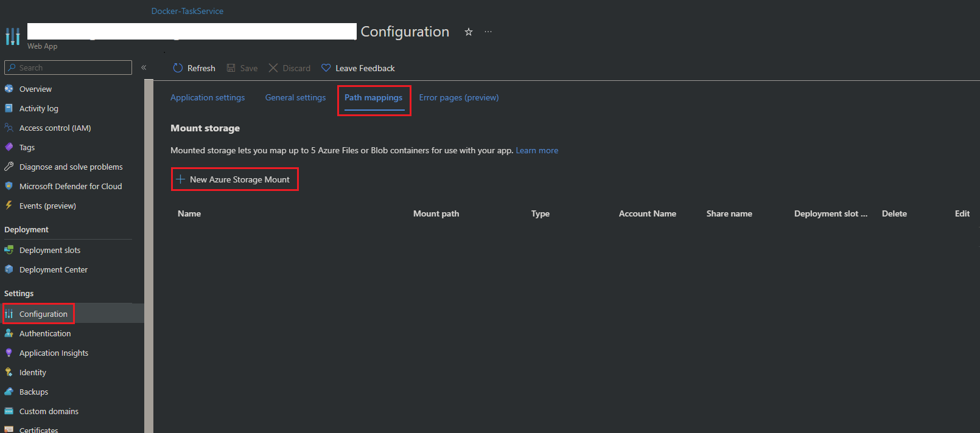Switch to the Application settings tab
The height and width of the screenshot is (433, 980).
pyautogui.click(x=208, y=97)
